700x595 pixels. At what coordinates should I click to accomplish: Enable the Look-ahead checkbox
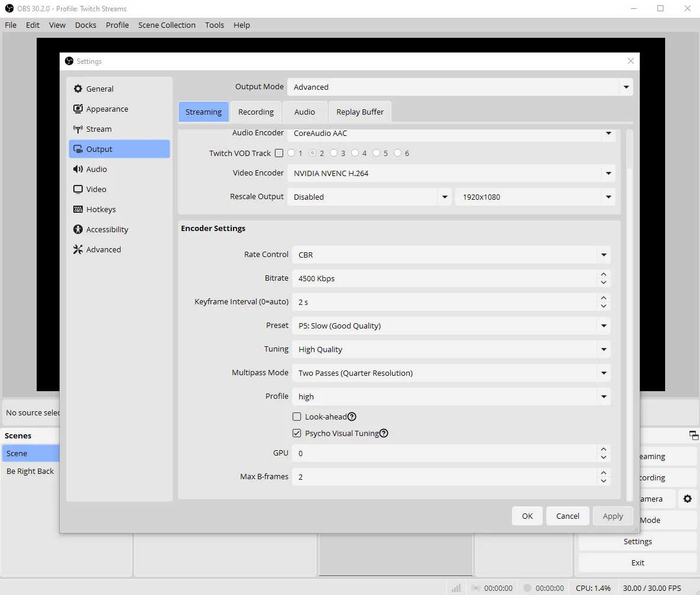pos(297,417)
